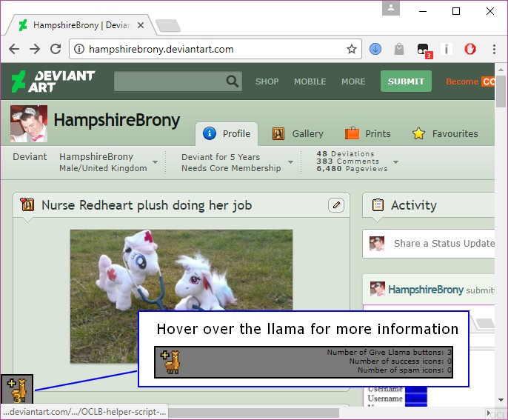The image size is (508, 420).
Task: Click the HampshireBrony link in Activity feed
Action: [426, 290]
